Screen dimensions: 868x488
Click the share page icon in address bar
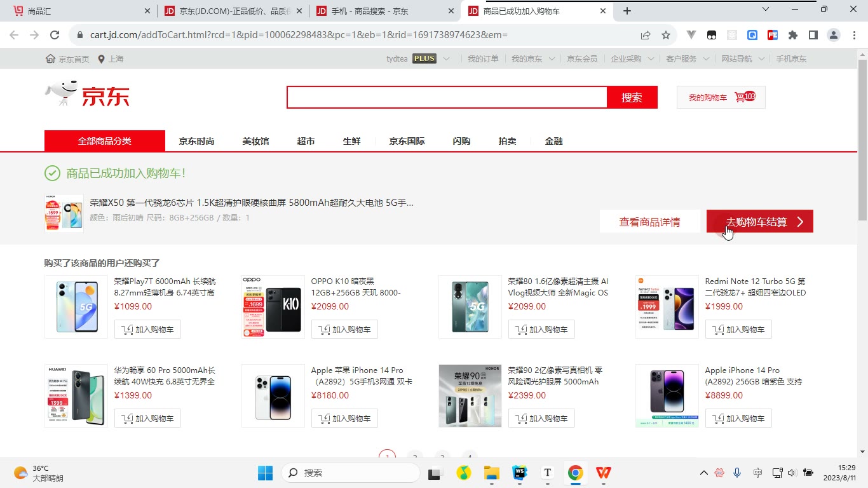[x=646, y=35]
